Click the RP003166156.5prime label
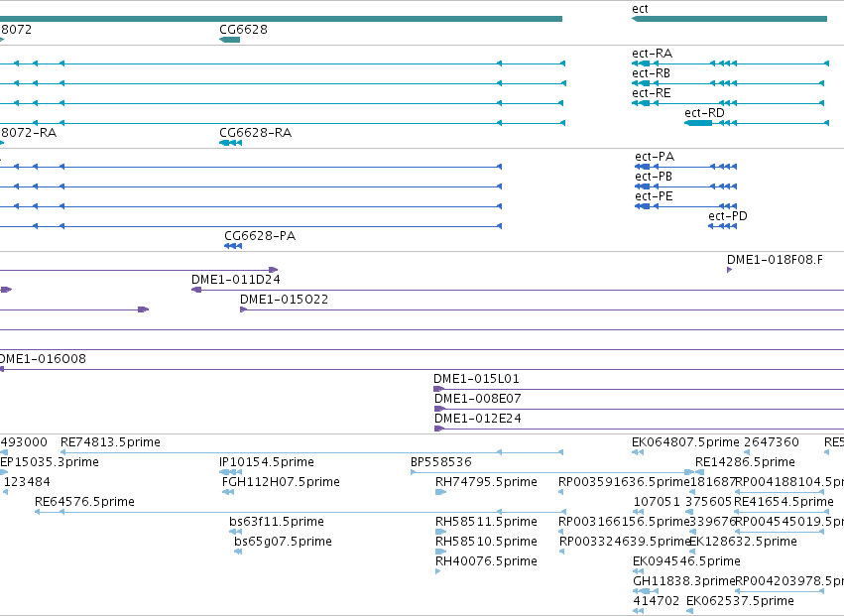Image resolution: width=844 pixels, height=616 pixels. [x=624, y=522]
